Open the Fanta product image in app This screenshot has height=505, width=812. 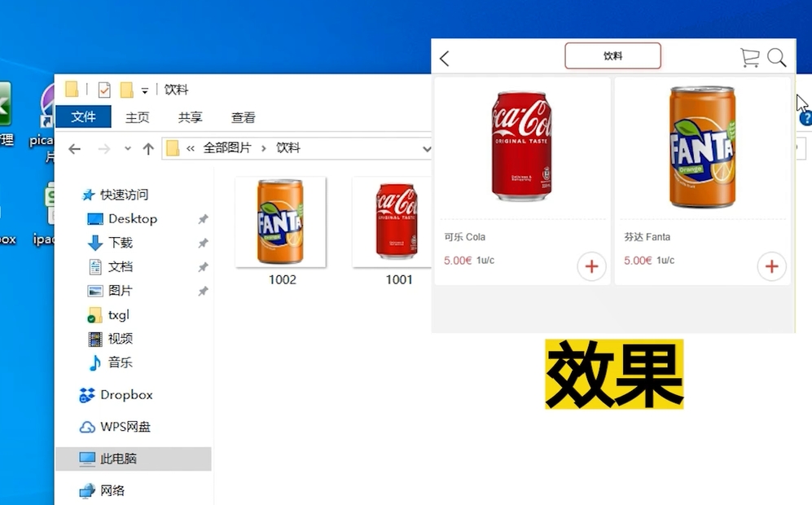pos(703,147)
